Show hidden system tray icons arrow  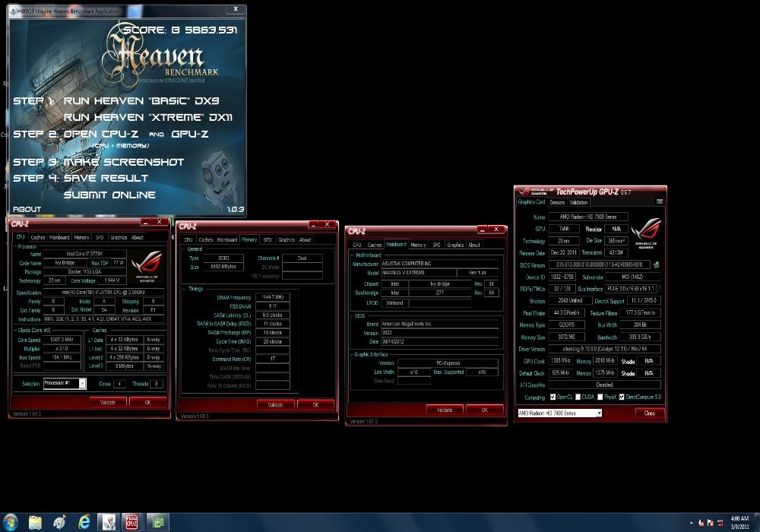coord(691,523)
